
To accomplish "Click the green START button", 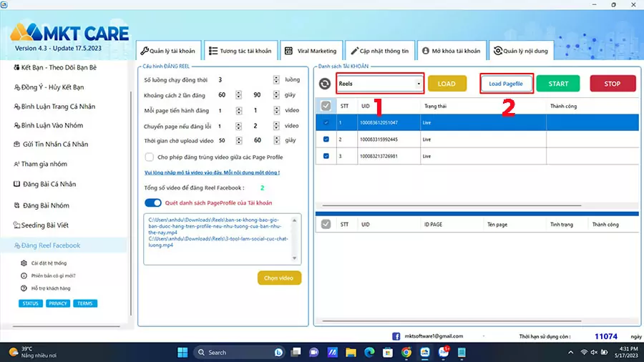I will (558, 84).
